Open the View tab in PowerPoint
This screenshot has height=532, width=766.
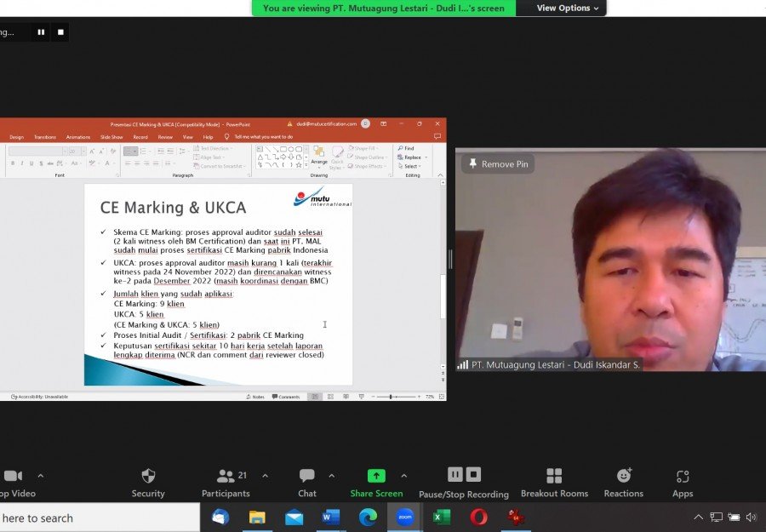pos(187,137)
